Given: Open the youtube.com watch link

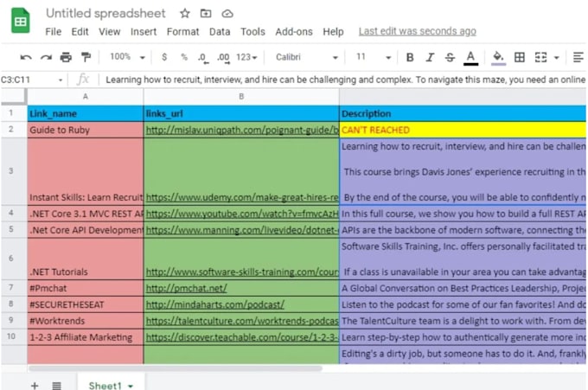Looking at the screenshot, I should coord(242,214).
